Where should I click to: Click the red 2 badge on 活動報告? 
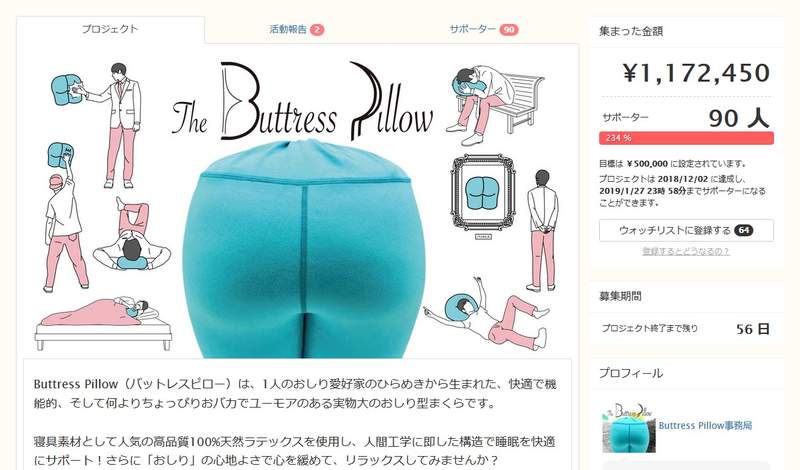click(x=317, y=30)
